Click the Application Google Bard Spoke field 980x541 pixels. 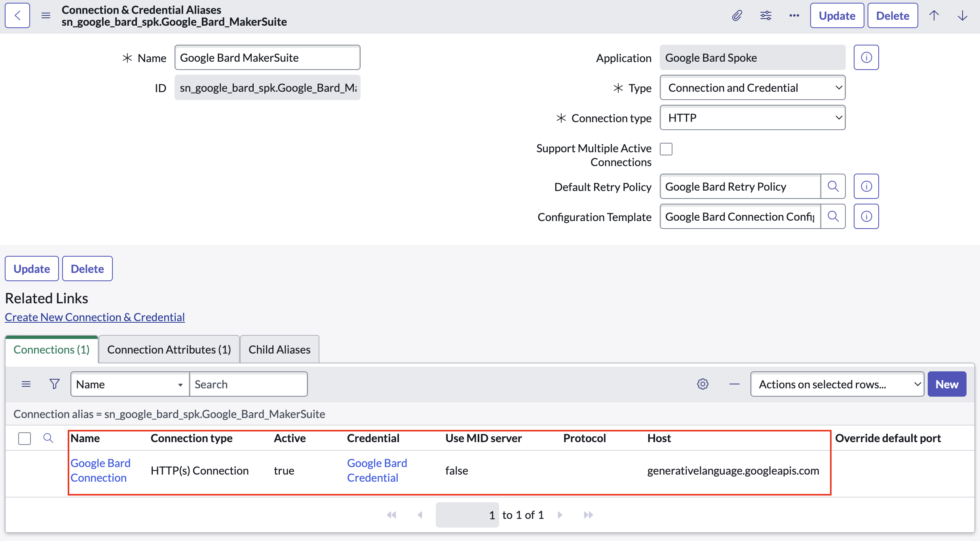[752, 58]
